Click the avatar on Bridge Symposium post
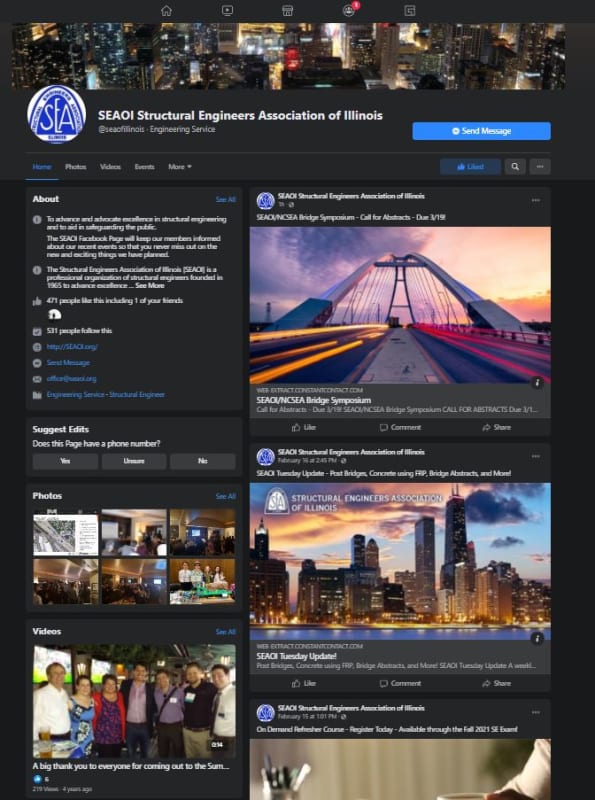 265,201
